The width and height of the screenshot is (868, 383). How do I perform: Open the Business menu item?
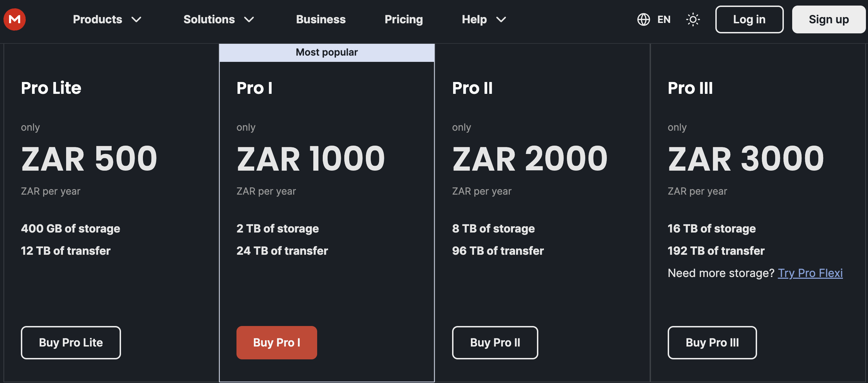(x=321, y=19)
